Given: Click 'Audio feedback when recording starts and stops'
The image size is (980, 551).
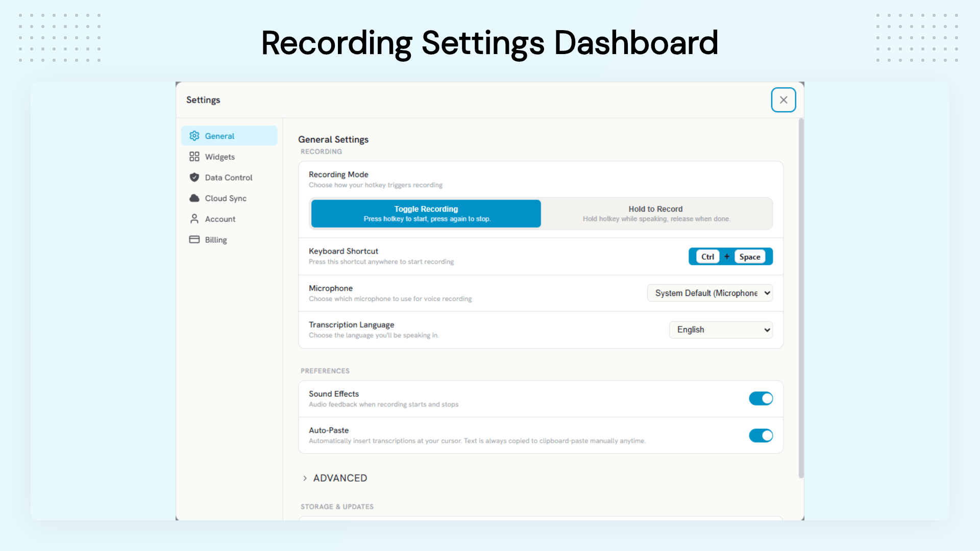Looking at the screenshot, I should (x=383, y=405).
